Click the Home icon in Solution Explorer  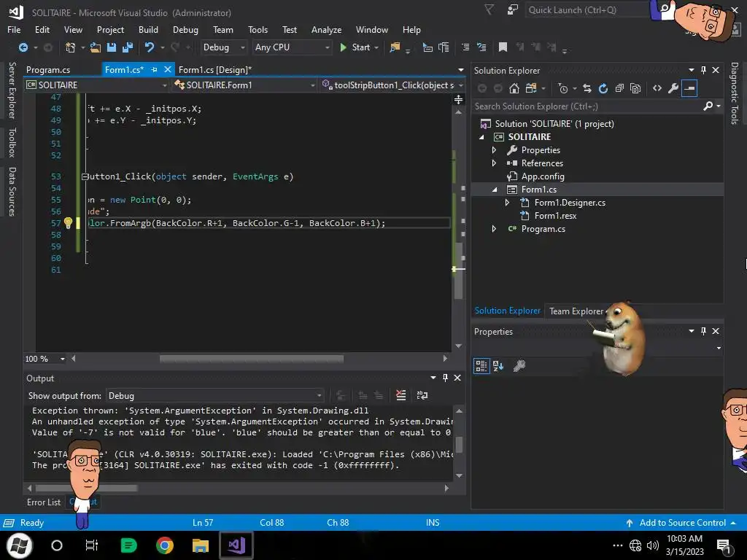click(x=514, y=88)
